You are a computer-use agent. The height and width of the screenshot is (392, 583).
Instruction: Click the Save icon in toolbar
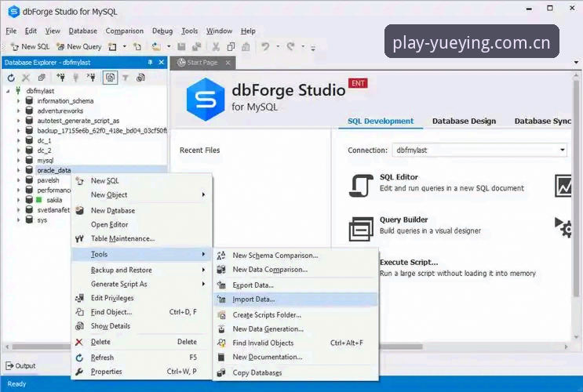point(181,47)
